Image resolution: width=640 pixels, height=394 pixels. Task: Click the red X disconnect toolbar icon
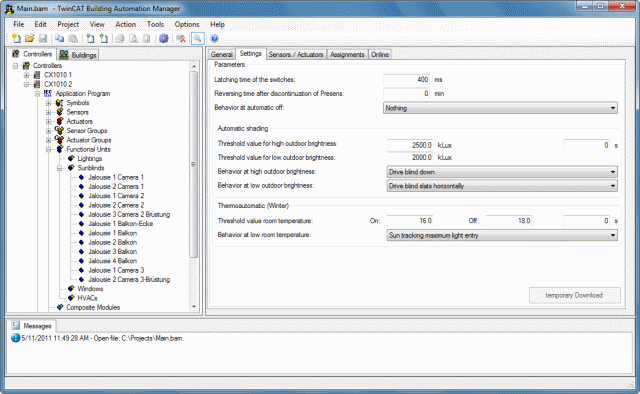[181, 38]
